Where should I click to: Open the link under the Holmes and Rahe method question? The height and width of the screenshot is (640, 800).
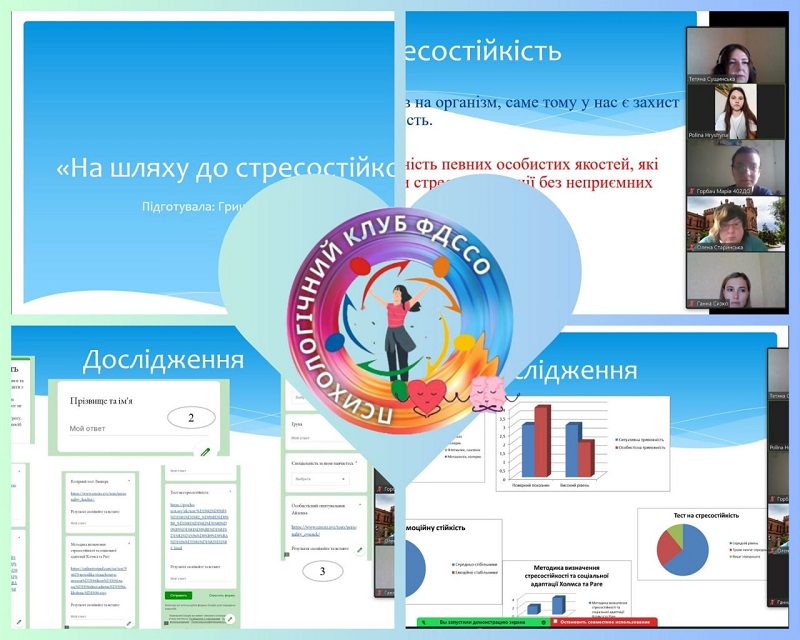97,580
